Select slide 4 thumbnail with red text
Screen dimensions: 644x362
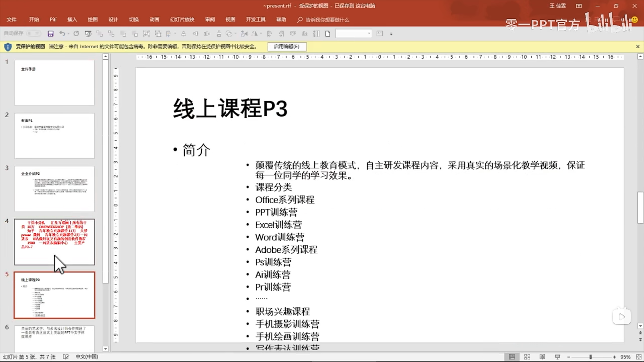54,242
